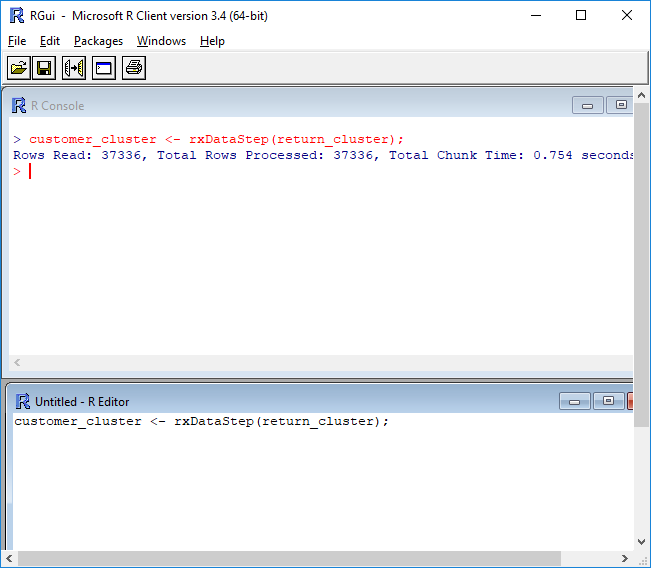Maximize the Untitled R Editor subwindow
Screen dimensions: 651x568
click(x=608, y=401)
